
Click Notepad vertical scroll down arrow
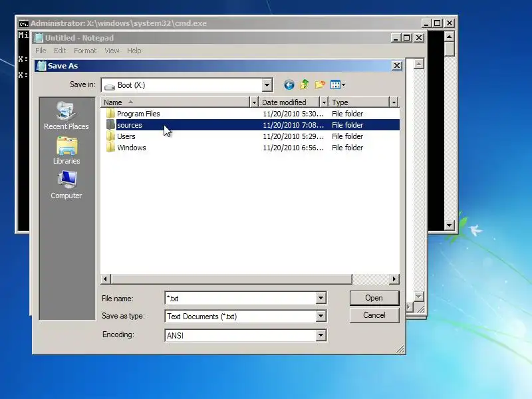point(419,296)
